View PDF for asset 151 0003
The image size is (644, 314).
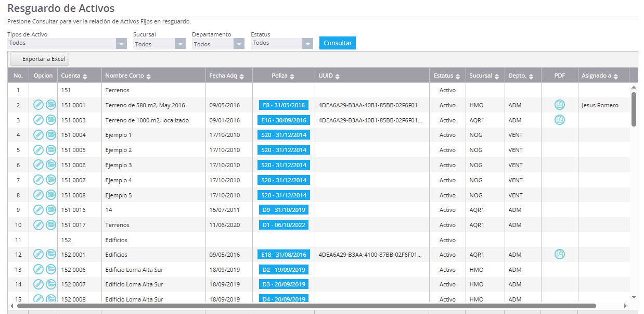[560, 120]
